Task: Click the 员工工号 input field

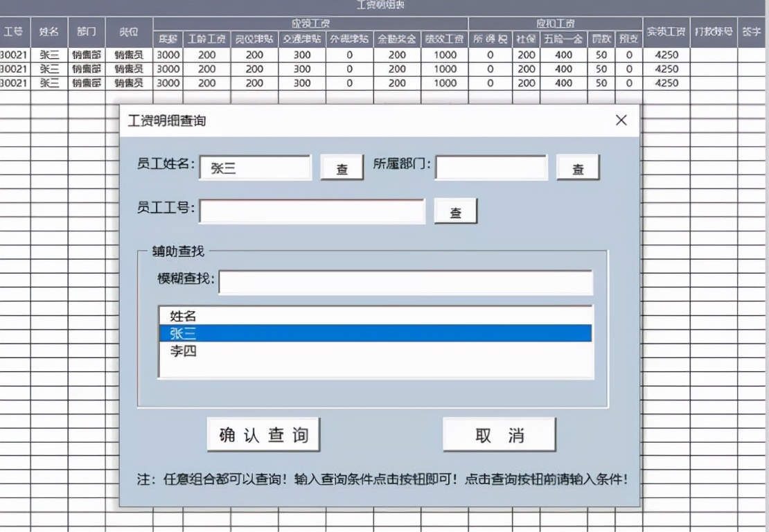Action: point(313,211)
